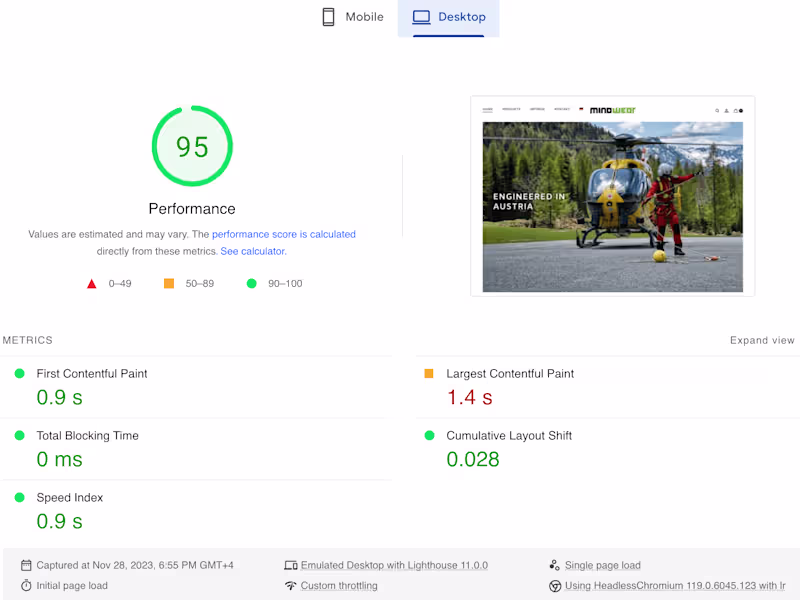The image size is (800, 600).
Task: Open the See calculator link
Action: pyautogui.click(x=252, y=251)
